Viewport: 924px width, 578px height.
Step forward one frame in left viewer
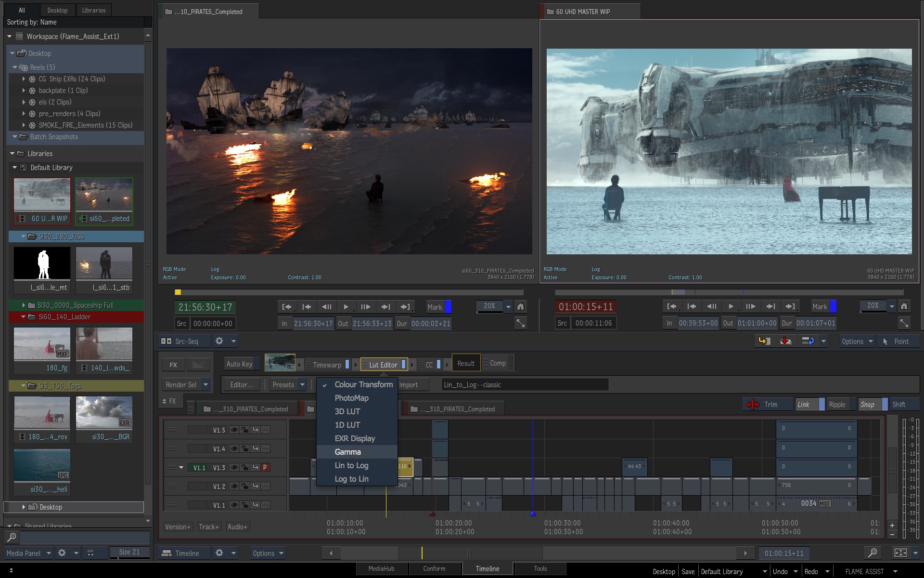(365, 307)
